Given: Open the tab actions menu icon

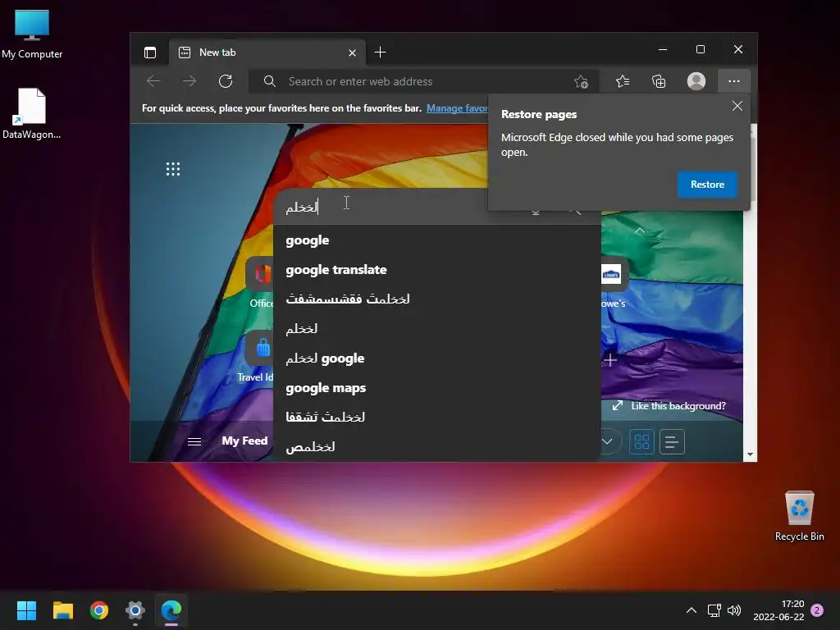Looking at the screenshot, I should point(150,52).
